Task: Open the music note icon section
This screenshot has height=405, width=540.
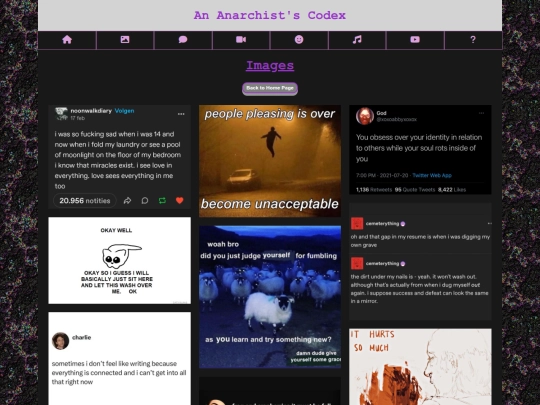Action: tap(357, 40)
